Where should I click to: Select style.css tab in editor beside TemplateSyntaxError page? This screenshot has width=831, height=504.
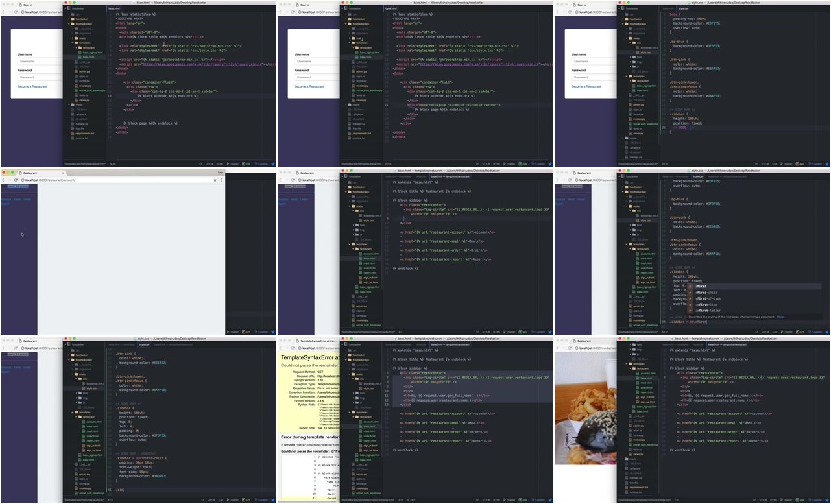(421, 345)
